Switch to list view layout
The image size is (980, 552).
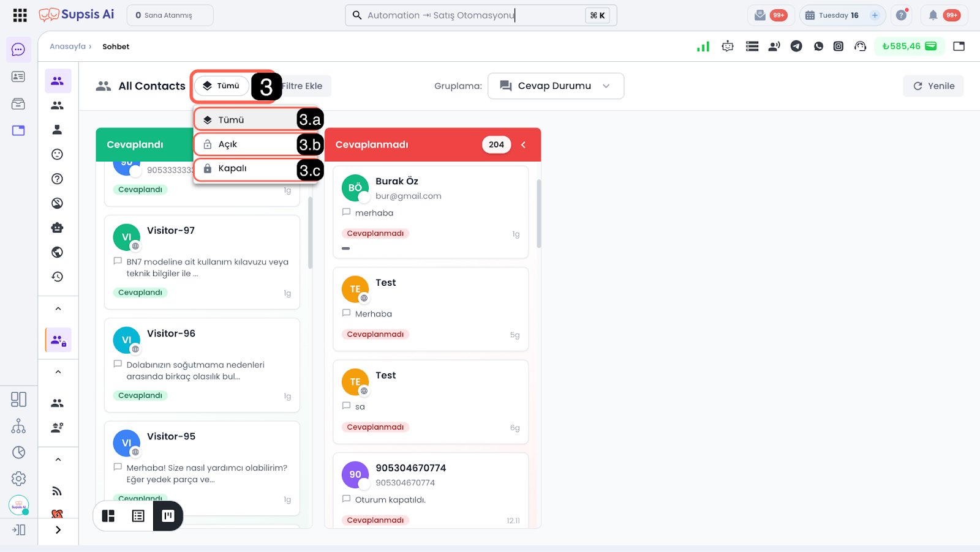point(138,516)
